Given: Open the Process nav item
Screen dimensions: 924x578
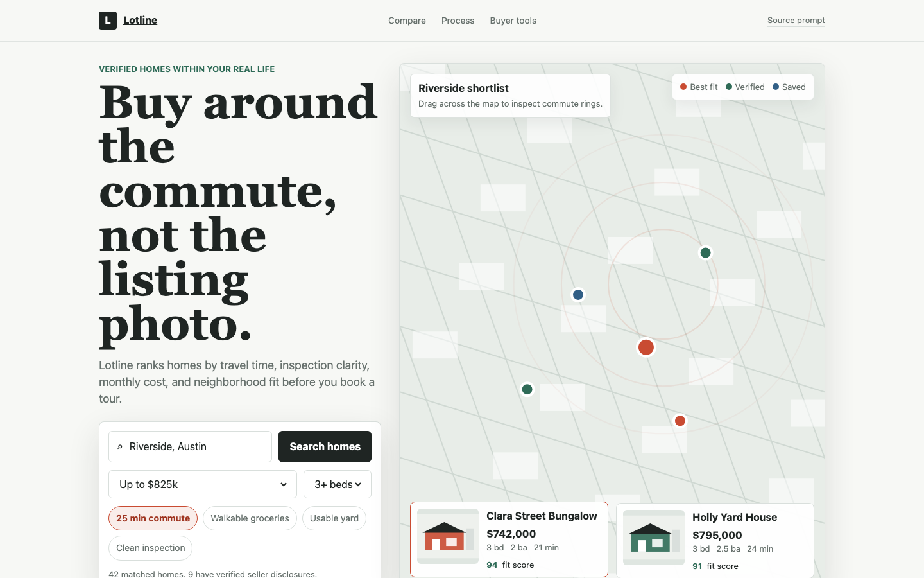Looking at the screenshot, I should click(x=458, y=21).
